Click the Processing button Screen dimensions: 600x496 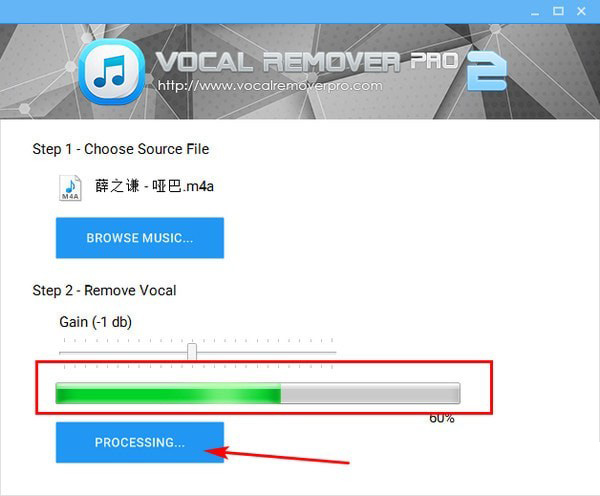click(x=140, y=442)
